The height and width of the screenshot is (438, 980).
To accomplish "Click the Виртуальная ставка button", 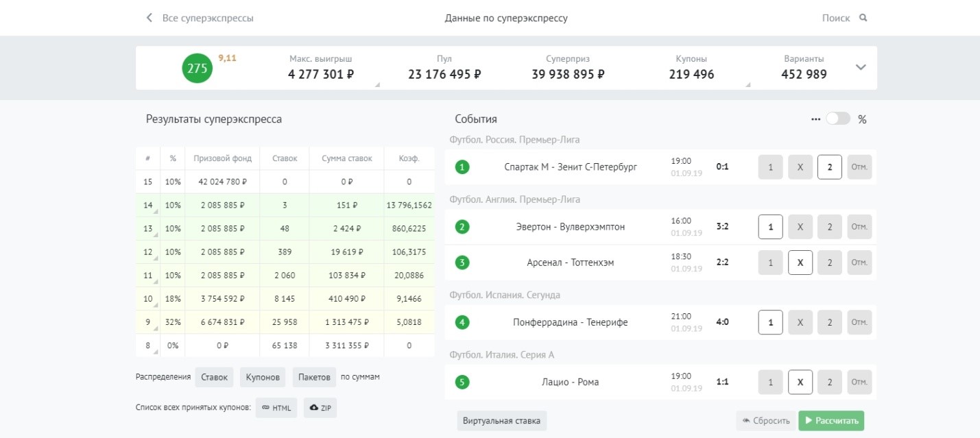I will click(501, 420).
